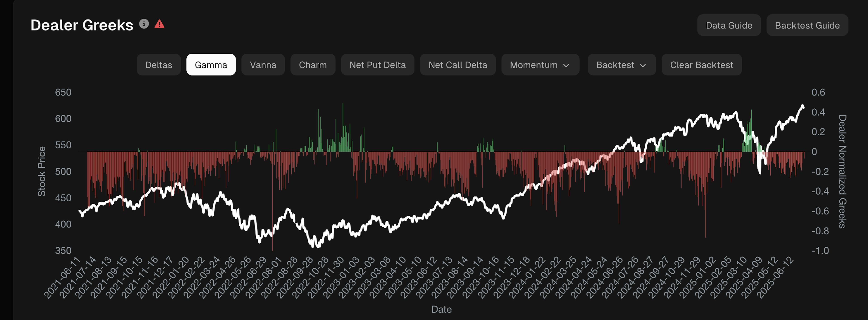Click the Dealer Greeks heading
The height and width of the screenshot is (320, 868).
(82, 25)
